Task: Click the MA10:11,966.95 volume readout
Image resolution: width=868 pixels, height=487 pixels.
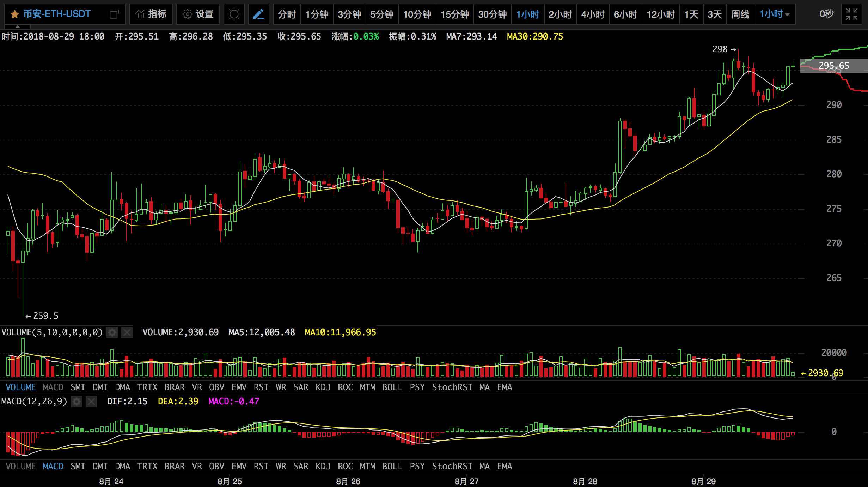Action: (340, 332)
